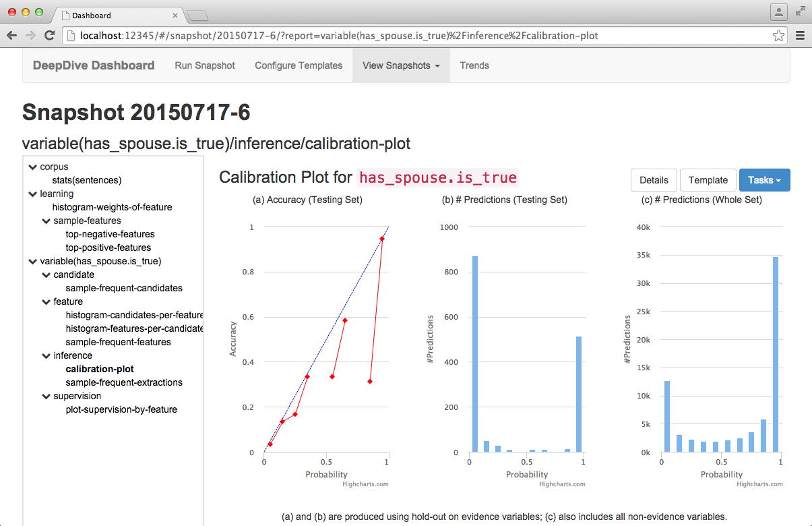Collapse the learning tree node

pos(32,194)
